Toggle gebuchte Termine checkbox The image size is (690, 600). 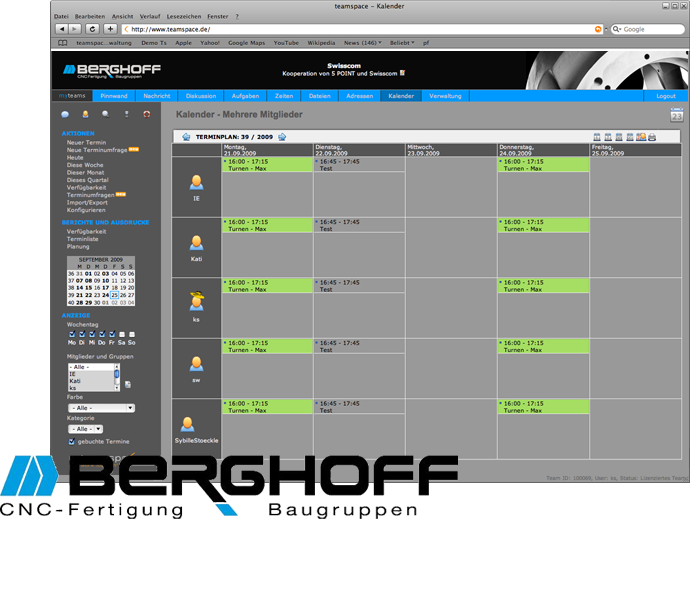[x=72, y=442]
